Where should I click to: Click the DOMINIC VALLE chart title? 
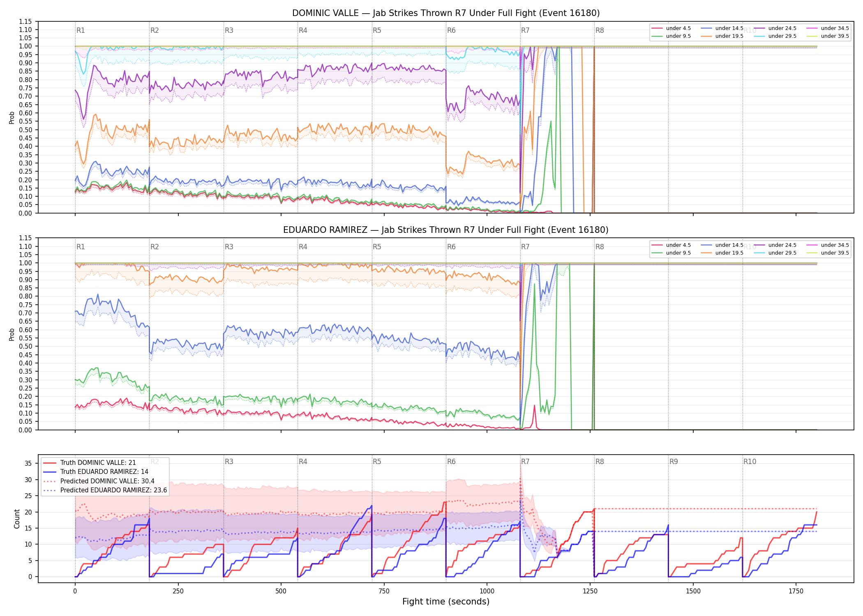click(x=446, y=13)
